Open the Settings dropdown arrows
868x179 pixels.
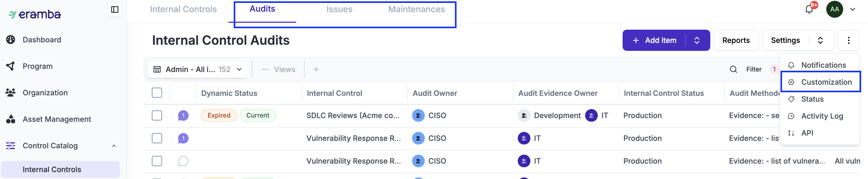[x=820, y=41]
